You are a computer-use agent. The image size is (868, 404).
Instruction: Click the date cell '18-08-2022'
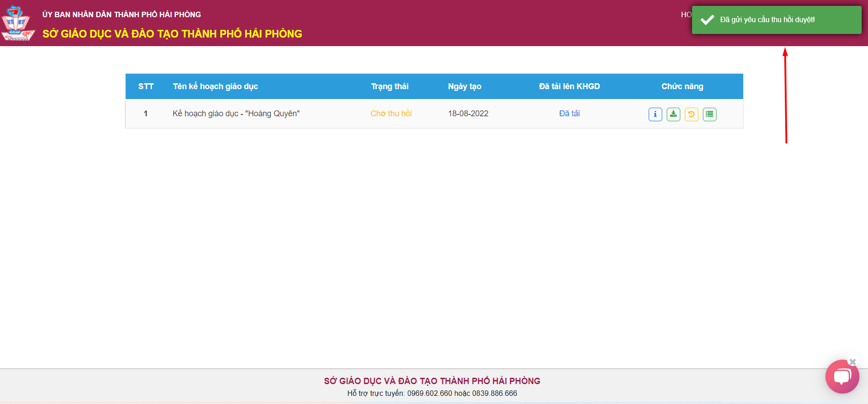click(468, 114)
